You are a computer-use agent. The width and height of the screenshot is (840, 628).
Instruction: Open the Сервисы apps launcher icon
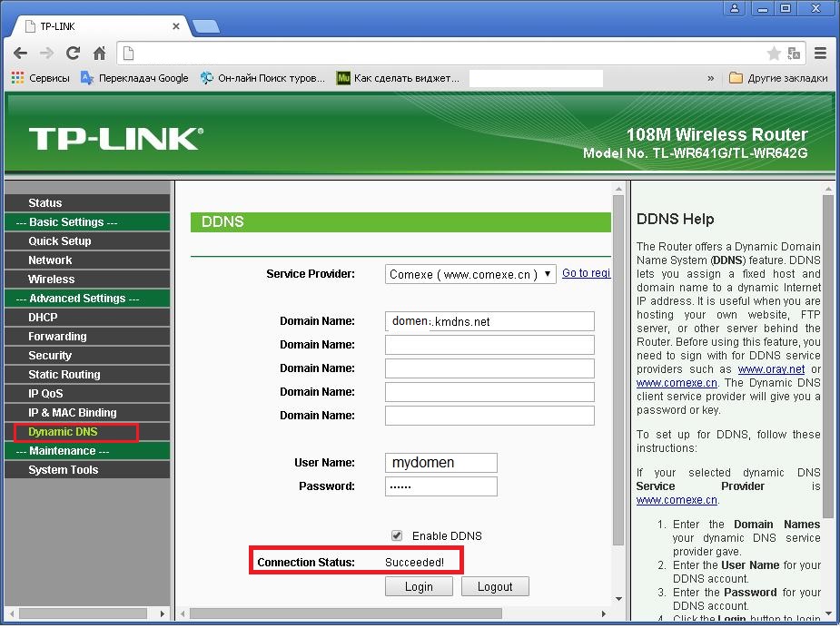pos(15,78)
